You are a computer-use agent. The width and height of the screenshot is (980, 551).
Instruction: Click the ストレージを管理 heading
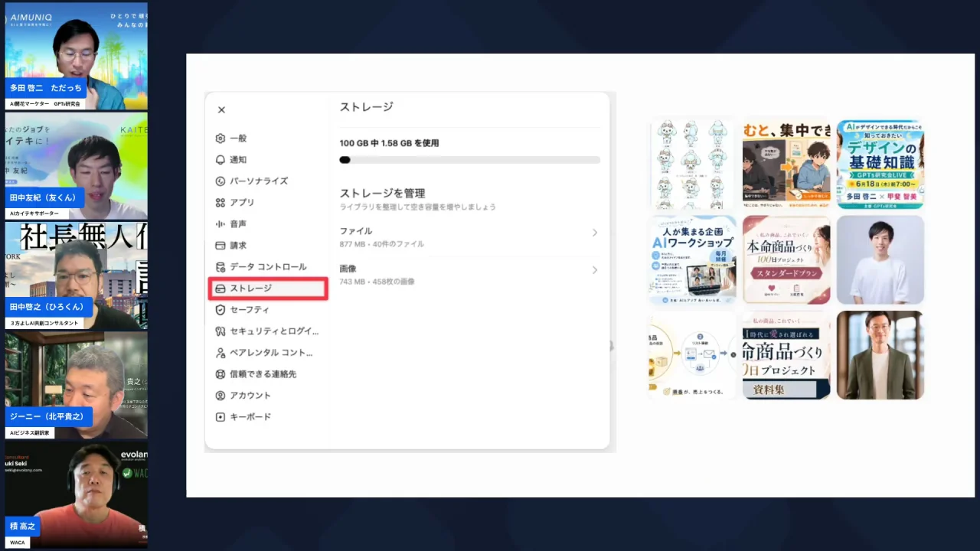point(382,193)
